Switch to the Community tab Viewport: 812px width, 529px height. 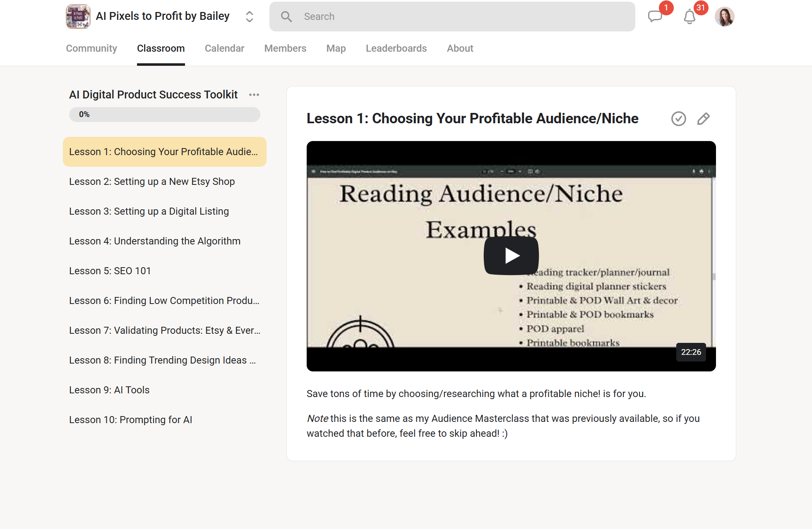[x=91, y=48]
